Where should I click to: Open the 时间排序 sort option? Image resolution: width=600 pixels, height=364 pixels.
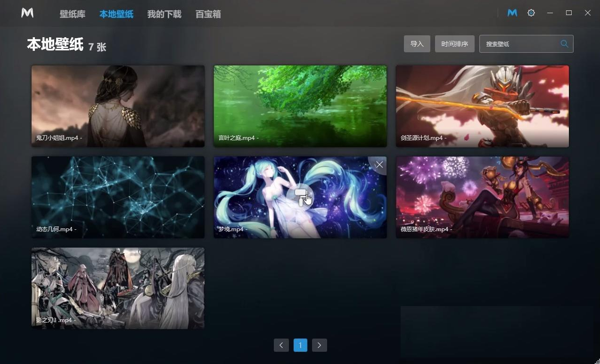tap(454, 43)
